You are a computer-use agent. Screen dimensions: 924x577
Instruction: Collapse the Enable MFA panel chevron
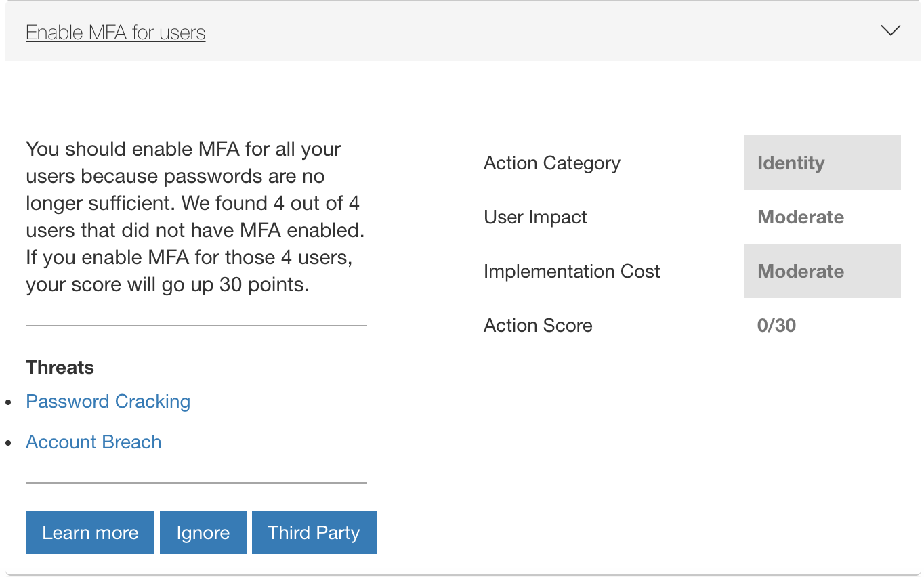(x=889, y=30)
